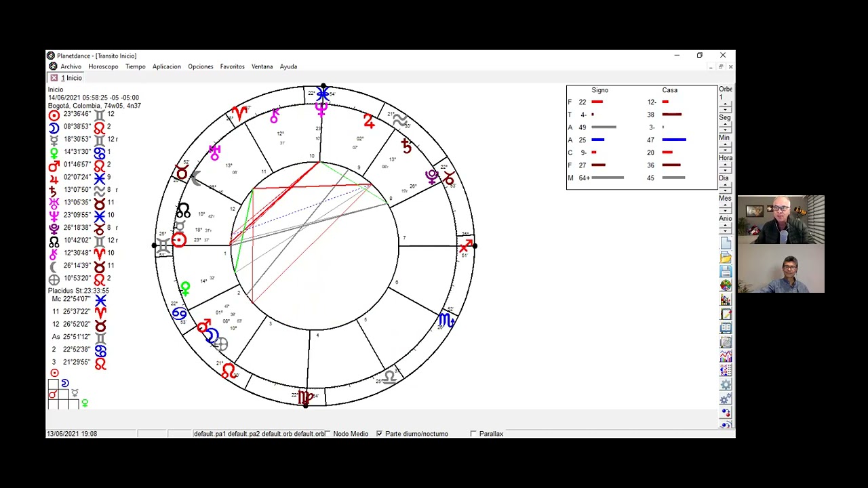Image resolution: width=868 pixels, height=488 pixels.
Task: Click the blue Casa bar valued 47
Action: [x=674, y=140]
